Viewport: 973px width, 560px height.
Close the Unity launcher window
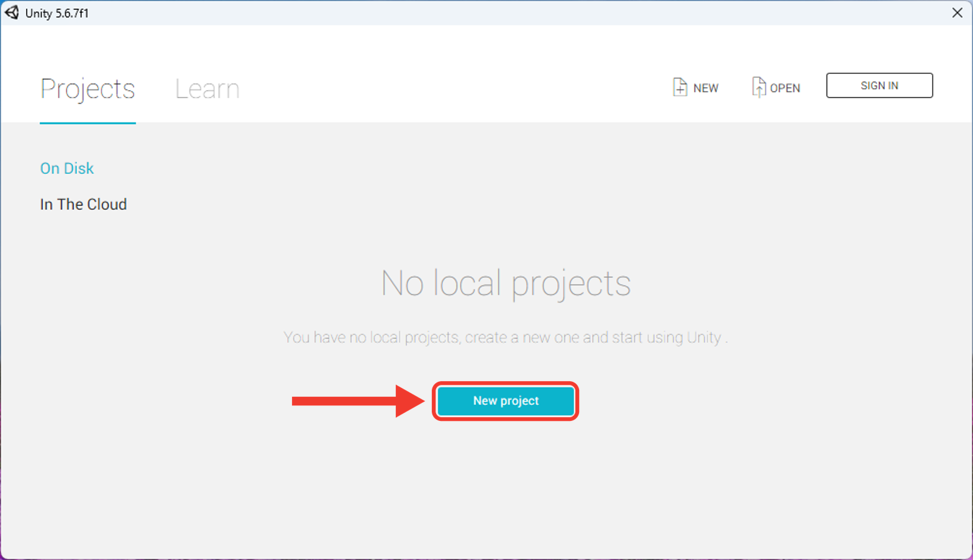(957, 12)
